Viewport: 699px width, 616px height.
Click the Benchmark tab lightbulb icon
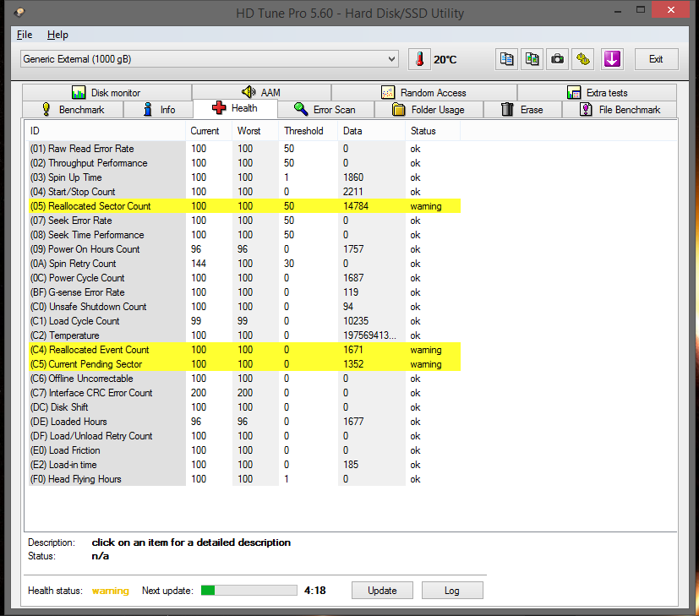(46, 110)
